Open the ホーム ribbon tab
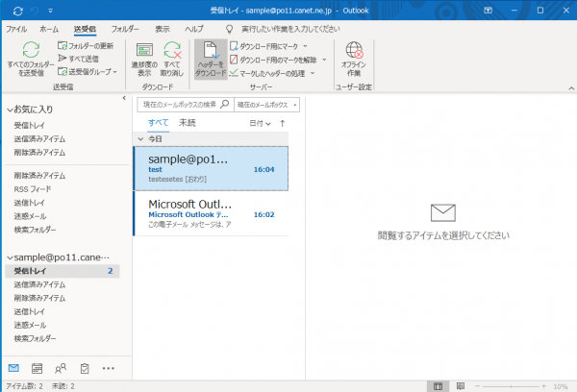This screenshot has width=577, height=392. 49,29
